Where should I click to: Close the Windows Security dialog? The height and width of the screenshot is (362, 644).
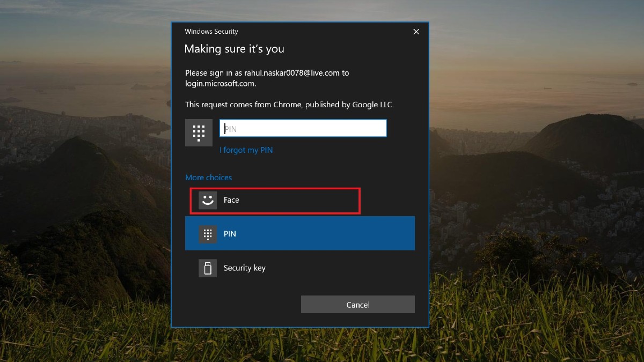click(x=416, y=32)
